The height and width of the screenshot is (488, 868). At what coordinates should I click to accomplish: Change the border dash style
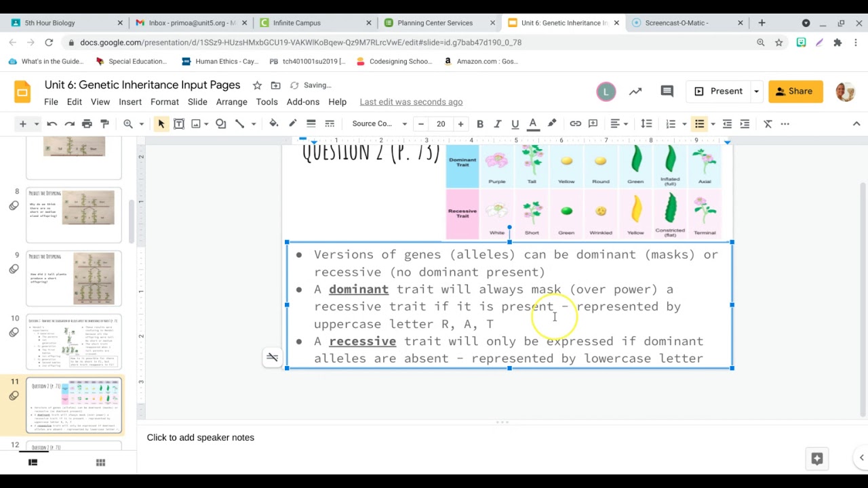click(330, 123)
